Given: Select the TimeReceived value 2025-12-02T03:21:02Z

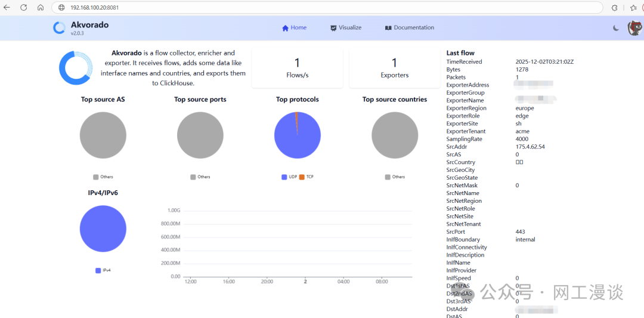Looking at the screenshot, I should click(x=544, y=61).
